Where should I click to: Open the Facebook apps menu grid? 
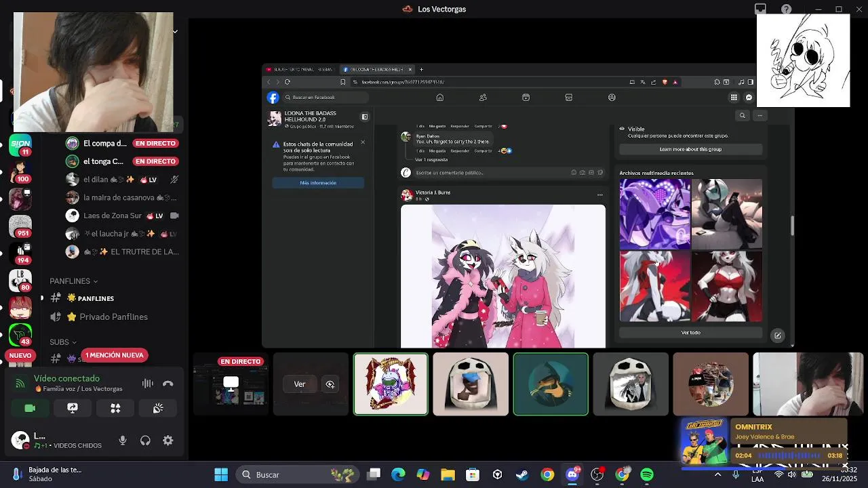pos(734,98)
